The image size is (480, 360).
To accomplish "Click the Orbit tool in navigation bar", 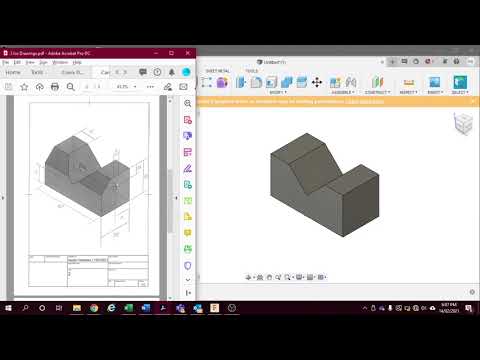I will pyautogui.click(x=248, y=277).
